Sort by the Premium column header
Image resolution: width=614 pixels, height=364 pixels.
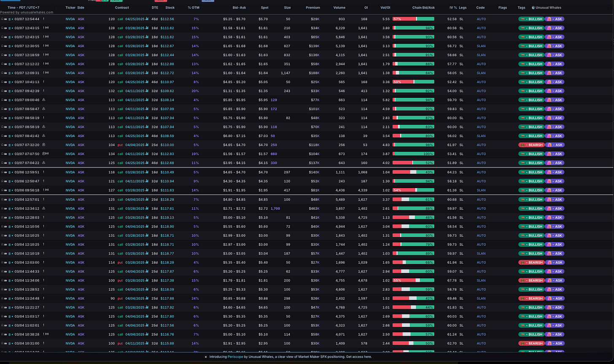[313, 8]
